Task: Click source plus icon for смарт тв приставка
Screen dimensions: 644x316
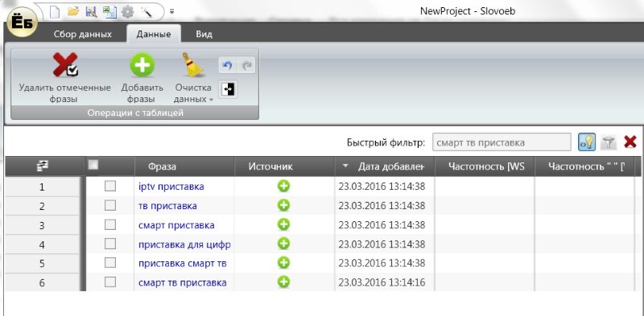Action: click(x=283, y=282)
